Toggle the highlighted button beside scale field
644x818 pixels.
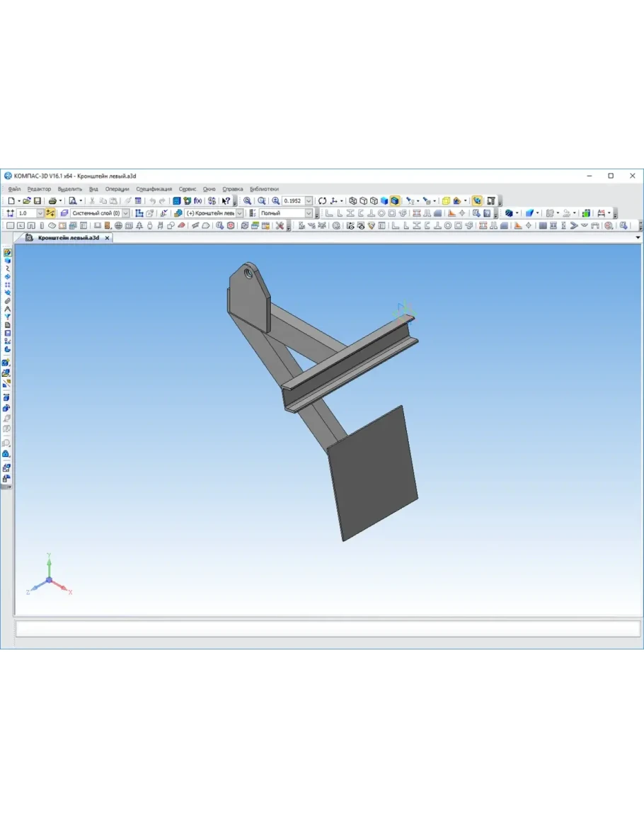point(50,213)
